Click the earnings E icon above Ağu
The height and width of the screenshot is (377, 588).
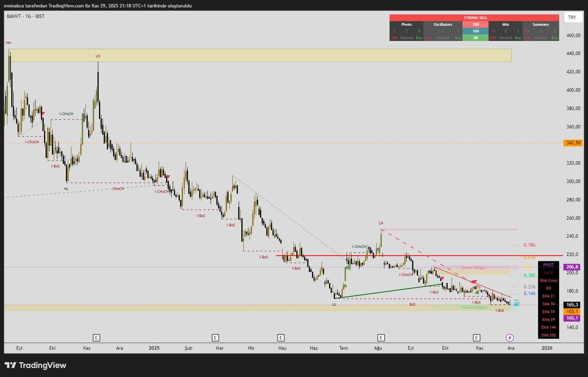[381, 338]
